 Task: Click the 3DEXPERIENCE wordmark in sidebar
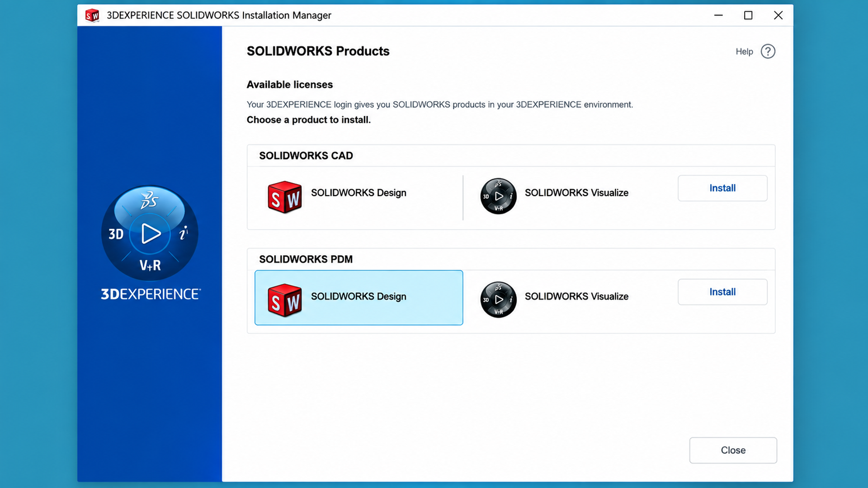(151, 294)
